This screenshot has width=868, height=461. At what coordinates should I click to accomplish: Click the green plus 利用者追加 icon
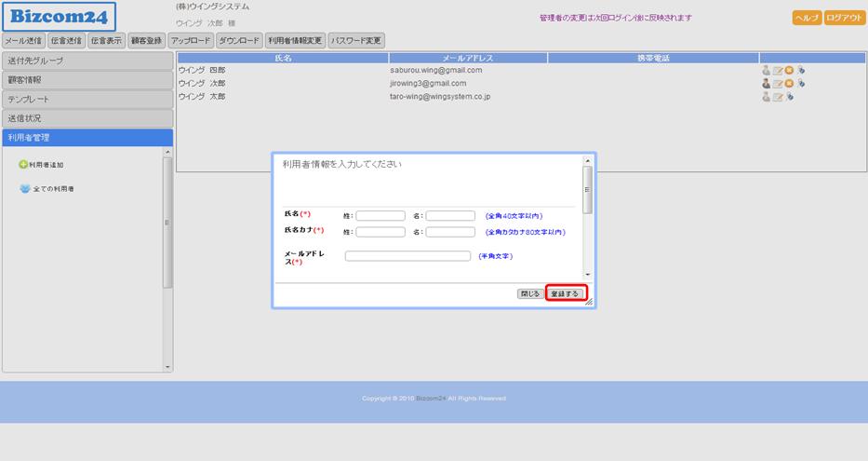coord(23,165)
